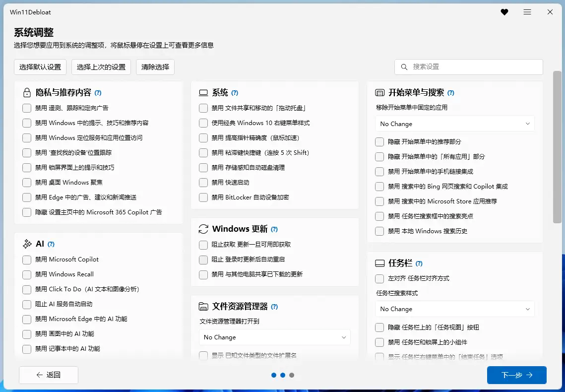The image size is (565, 392).
Task: Check 禁用 Edge 中的广告、建议和新闻推送
Action: [x=27, y=197]
